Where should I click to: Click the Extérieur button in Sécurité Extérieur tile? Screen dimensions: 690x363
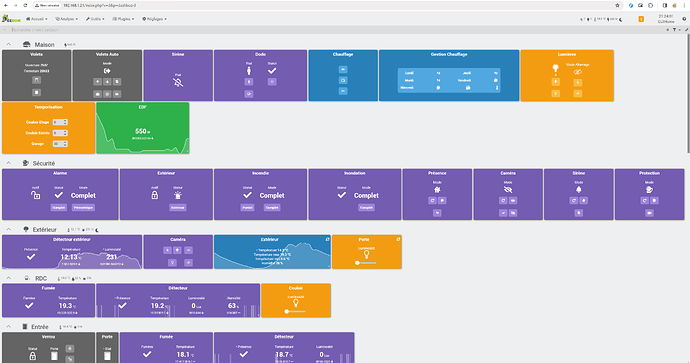click(178, 207)
